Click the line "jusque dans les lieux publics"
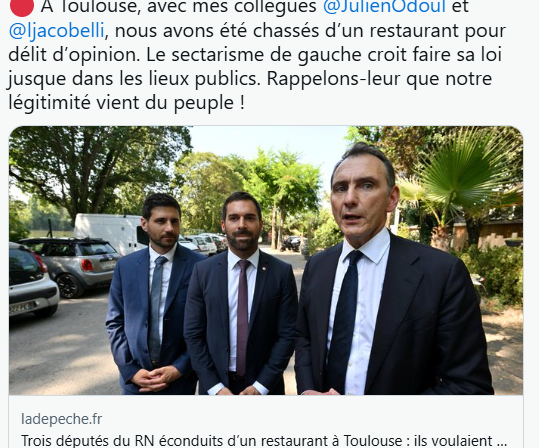This screenshot has height=448, width=539. click(133, 79)
